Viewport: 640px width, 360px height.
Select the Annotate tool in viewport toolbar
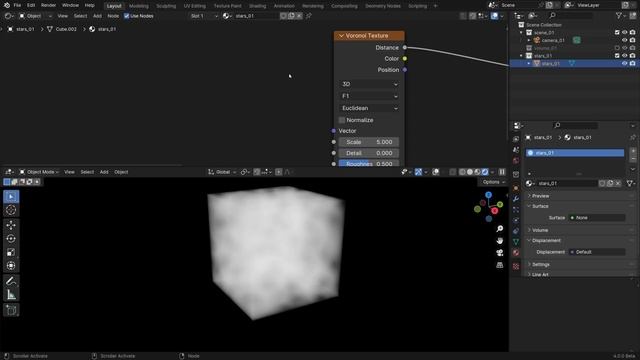pyautogui.click(x=11, y=281)
